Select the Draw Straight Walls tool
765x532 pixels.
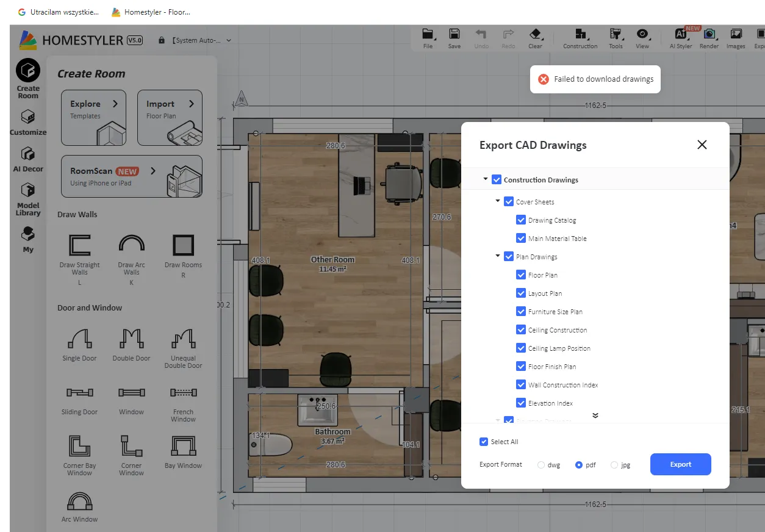point(79,246)
